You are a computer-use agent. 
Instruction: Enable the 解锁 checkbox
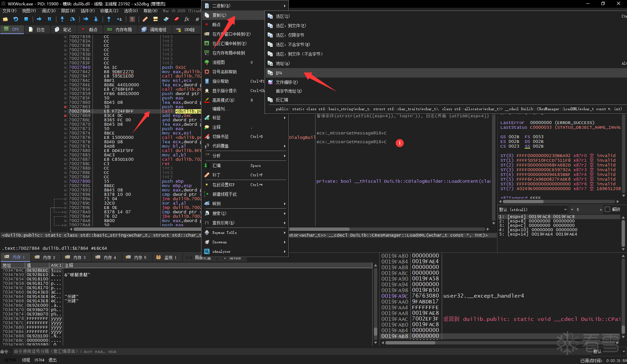pos(607,209)
